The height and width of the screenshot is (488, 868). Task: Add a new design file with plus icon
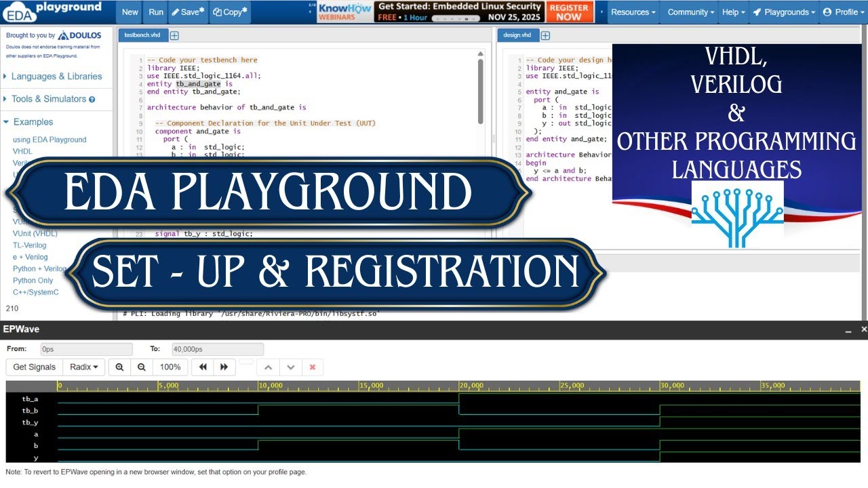(x=545, y=35)
